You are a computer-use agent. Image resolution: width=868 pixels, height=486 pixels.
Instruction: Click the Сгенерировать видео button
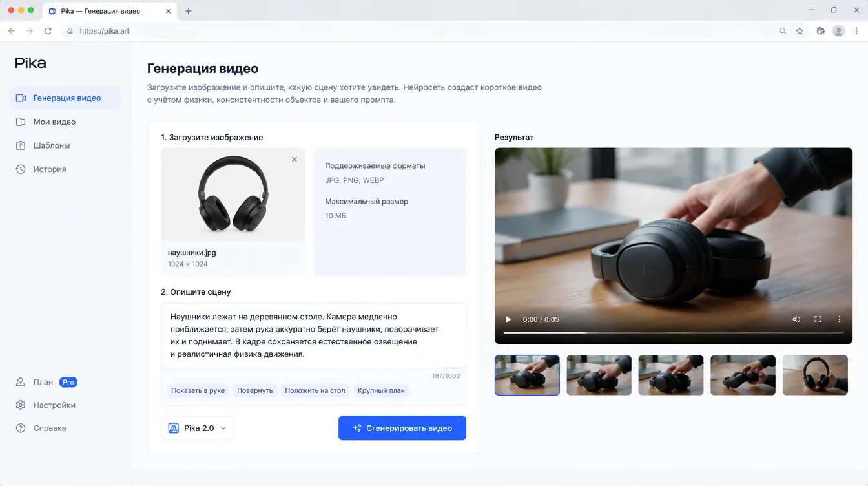(402, 428)
